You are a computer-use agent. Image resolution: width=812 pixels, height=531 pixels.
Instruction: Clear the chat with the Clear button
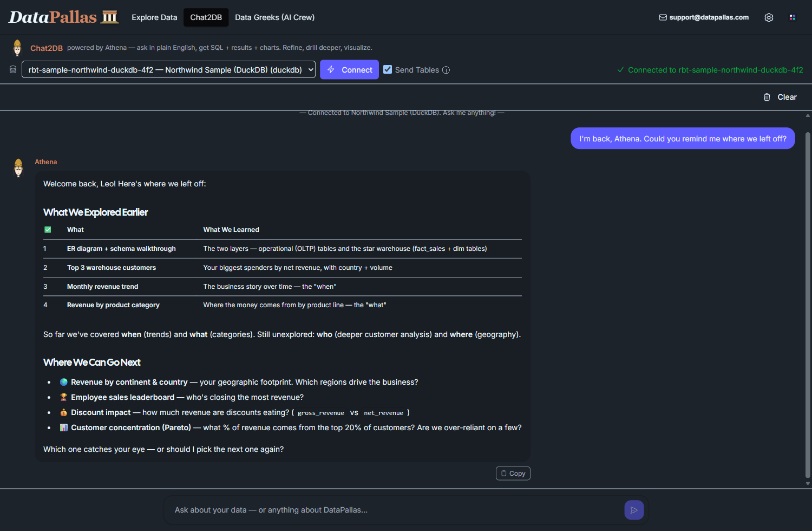[x=780, y=97]
